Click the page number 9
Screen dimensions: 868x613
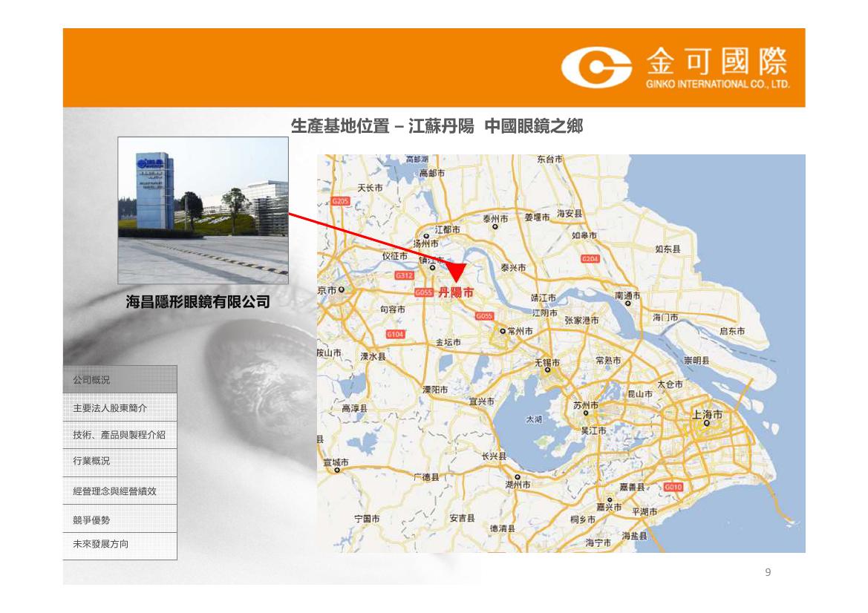pyautogui.click(x=768, y=572)
